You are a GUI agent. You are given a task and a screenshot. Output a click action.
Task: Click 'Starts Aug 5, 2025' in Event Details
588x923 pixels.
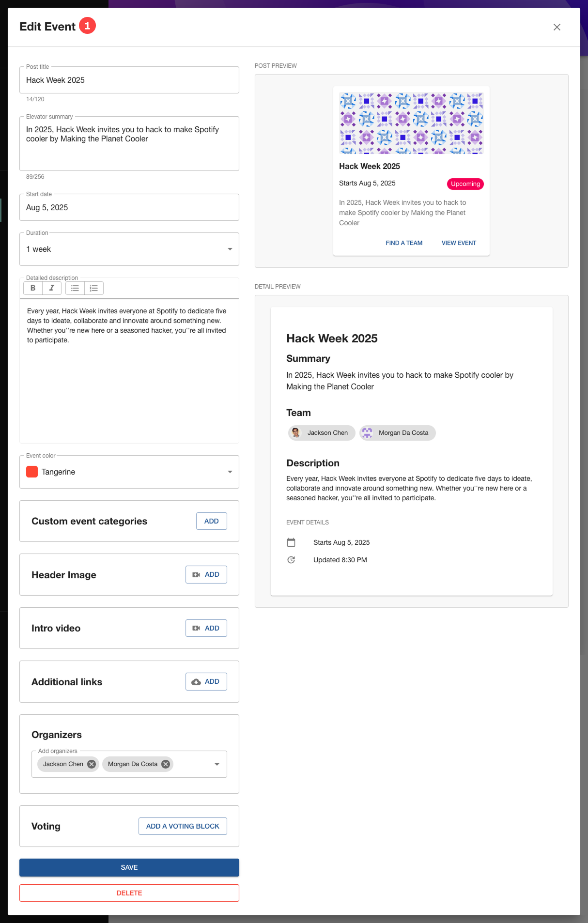click(x=341, y=542)
